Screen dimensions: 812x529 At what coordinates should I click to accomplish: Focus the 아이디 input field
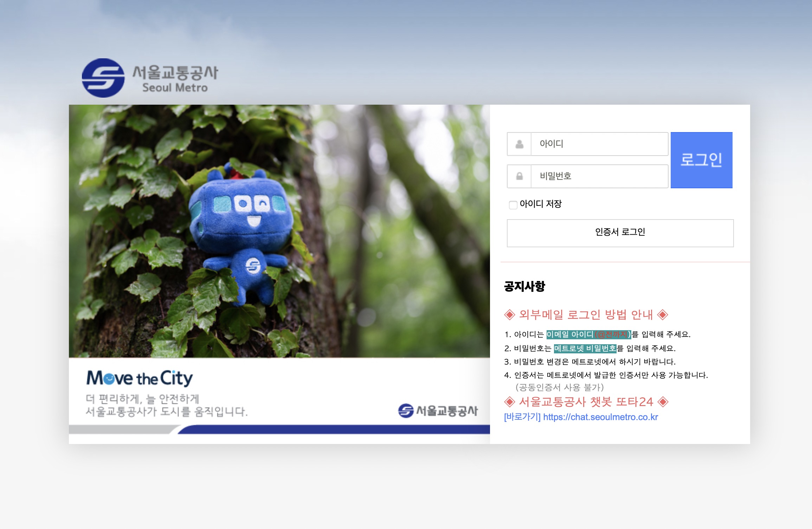tap(599, 144)
